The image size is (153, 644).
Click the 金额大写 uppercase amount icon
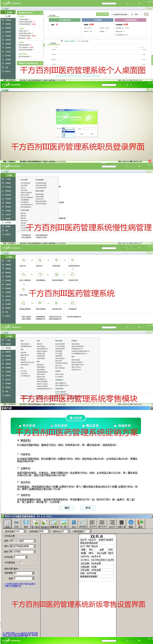pos(121,523)
